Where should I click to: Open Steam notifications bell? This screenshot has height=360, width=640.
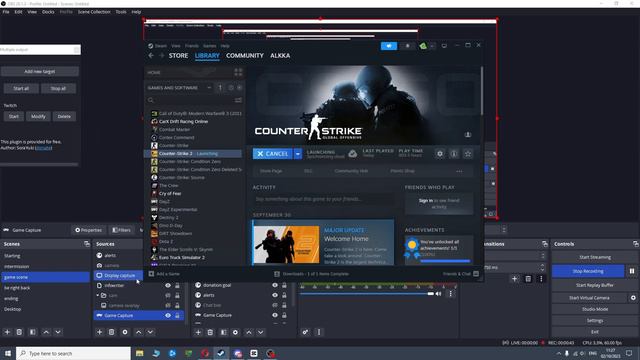click(x=407, y=46)
